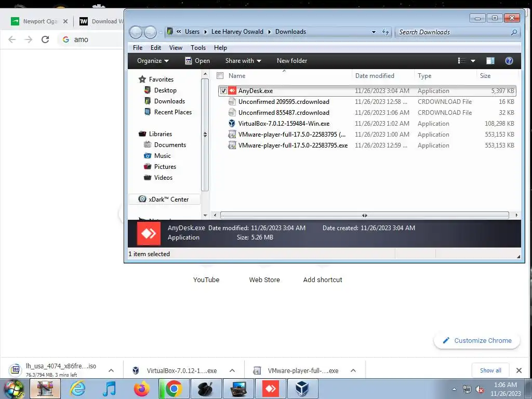
Task: Open Firefox from the taskbar
Action: coord(141,389)
